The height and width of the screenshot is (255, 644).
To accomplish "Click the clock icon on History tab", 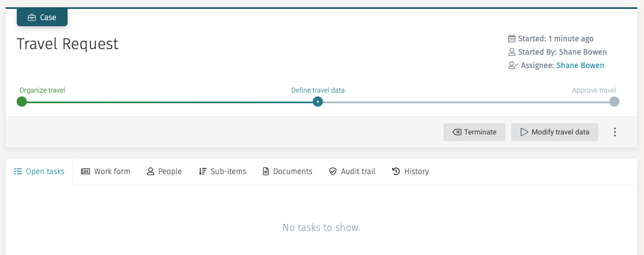I will tap(396, 171).
